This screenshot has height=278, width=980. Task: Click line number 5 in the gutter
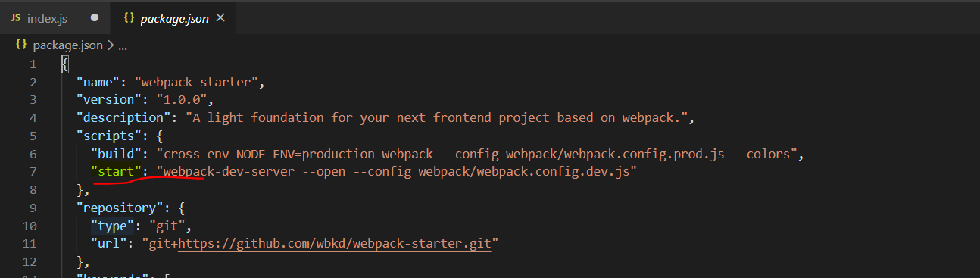(x=33, y=136)
